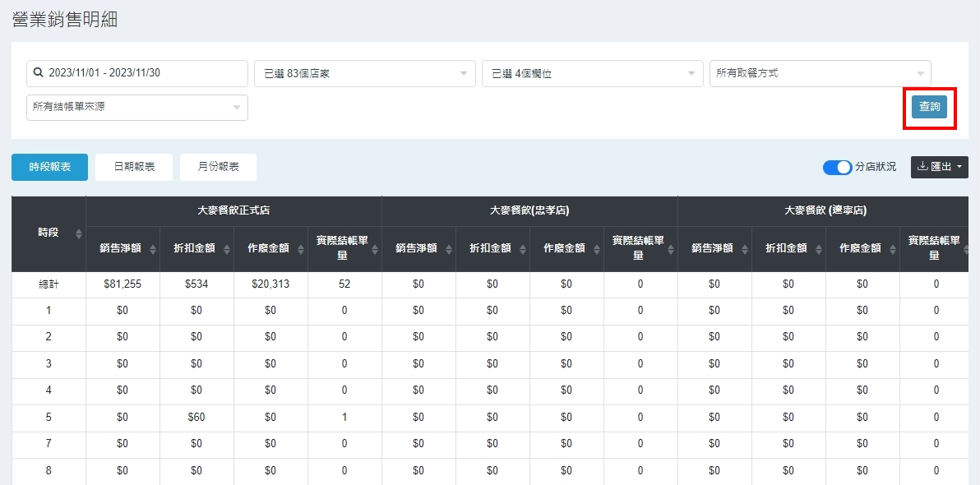Screen dimensions: 980x485
Task: Toggle the 分店狀況 switch
Action: point(837,168)
